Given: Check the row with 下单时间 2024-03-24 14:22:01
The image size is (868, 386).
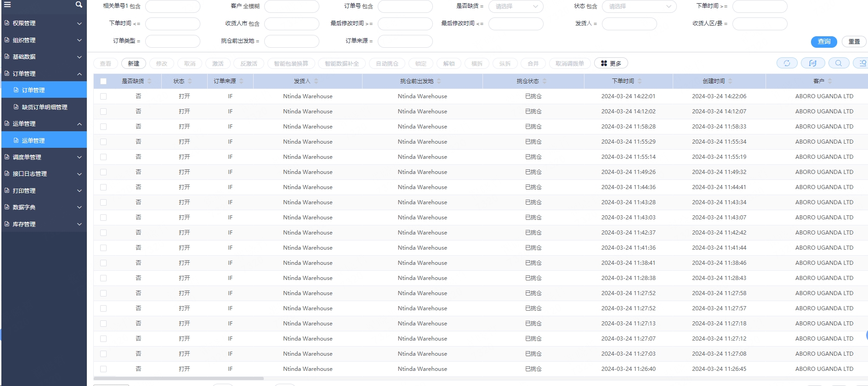Looking at the screenshot, I should coord(103,96).
